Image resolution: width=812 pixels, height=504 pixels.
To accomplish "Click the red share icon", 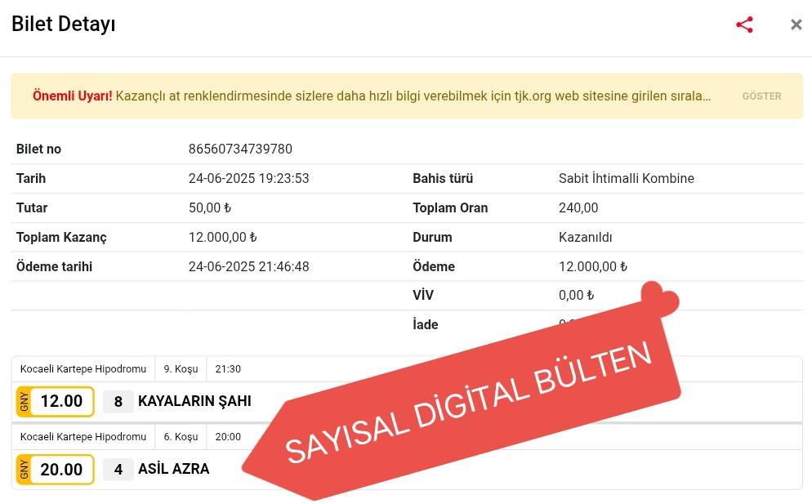I will [x=744, y=25].
